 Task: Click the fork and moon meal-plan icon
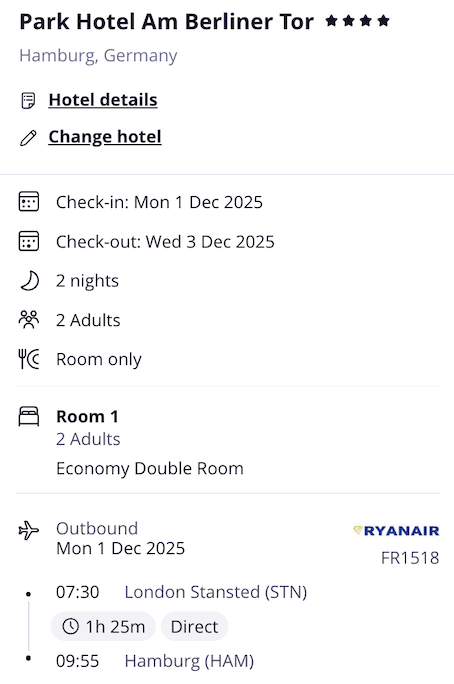pos(29,359)
